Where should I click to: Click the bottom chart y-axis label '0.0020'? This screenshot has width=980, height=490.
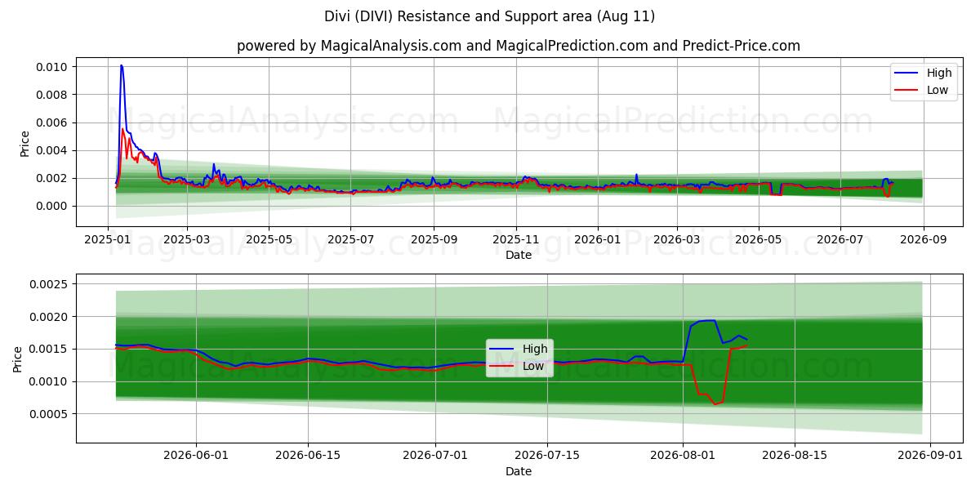point(49,317)
